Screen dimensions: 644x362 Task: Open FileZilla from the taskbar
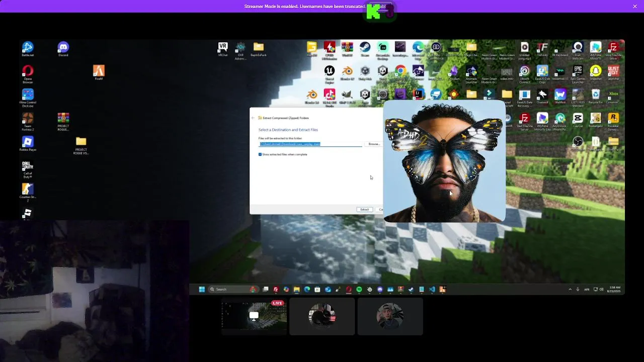pos(276,289)
